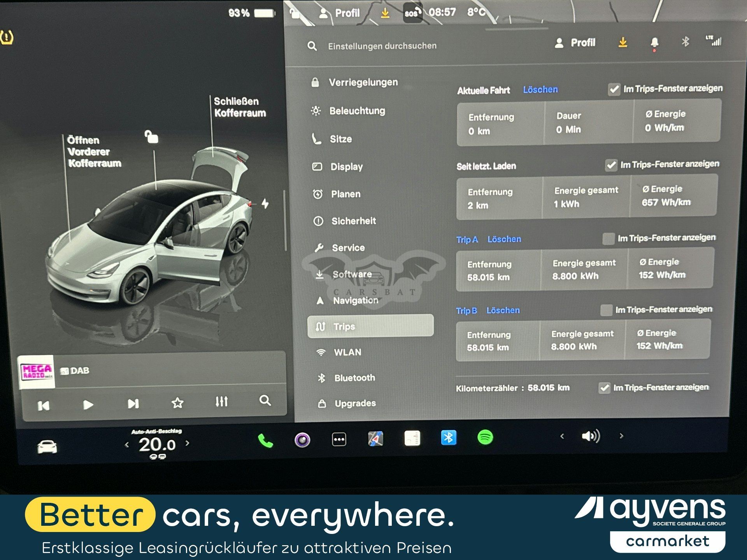
Task: Focus the Einstellungen durchsuchen search field
Action: (382, 46)
